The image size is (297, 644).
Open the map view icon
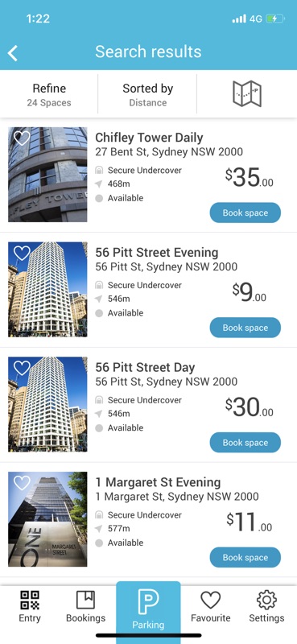[x=247, y=94]
